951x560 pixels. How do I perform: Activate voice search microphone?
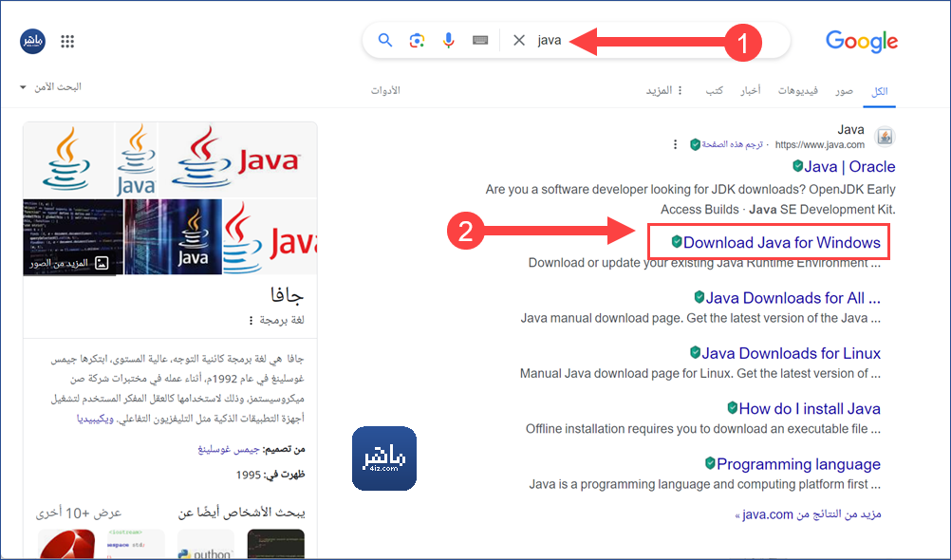[x=448, y=41]
